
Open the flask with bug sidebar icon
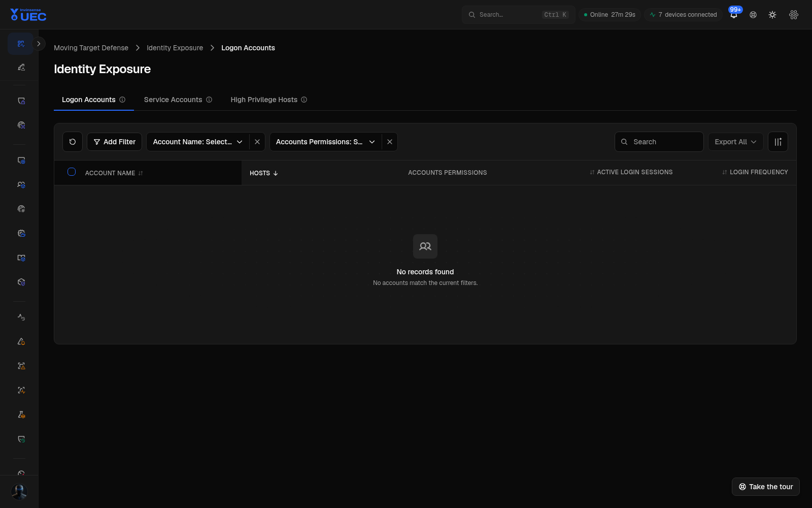(x=21, y=415)
